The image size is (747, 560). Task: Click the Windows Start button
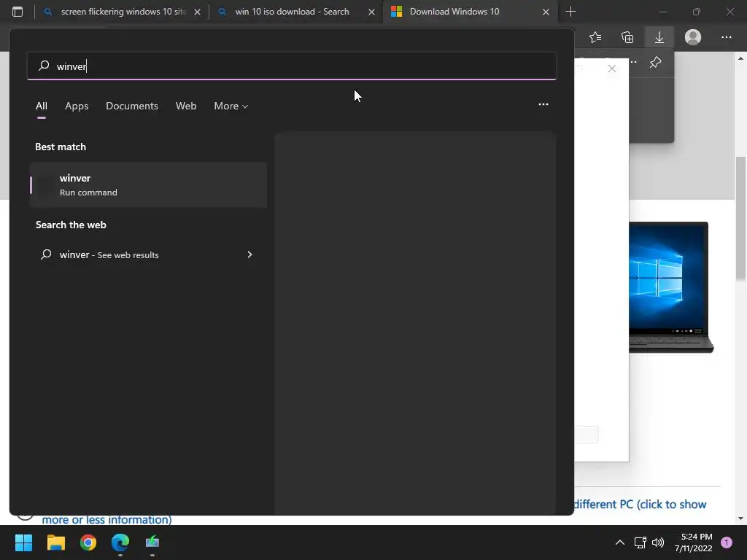tap(24, 542)
